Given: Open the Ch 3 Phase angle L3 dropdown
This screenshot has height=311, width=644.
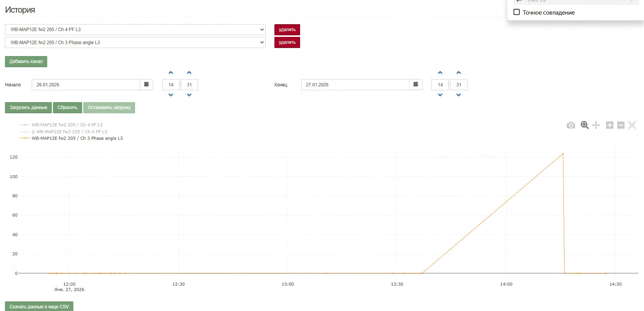Looking at the screenshot, I should (135, 43).
